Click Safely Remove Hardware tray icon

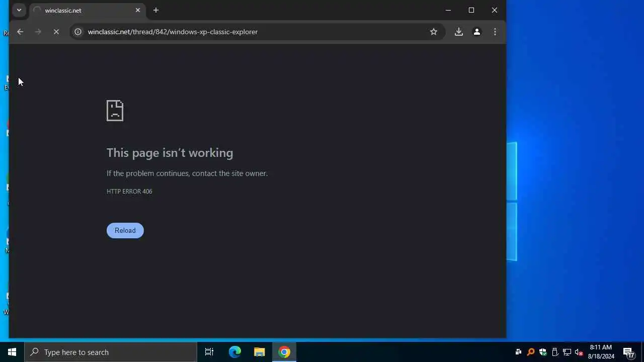pyautogui.click(x=555, y=352)
